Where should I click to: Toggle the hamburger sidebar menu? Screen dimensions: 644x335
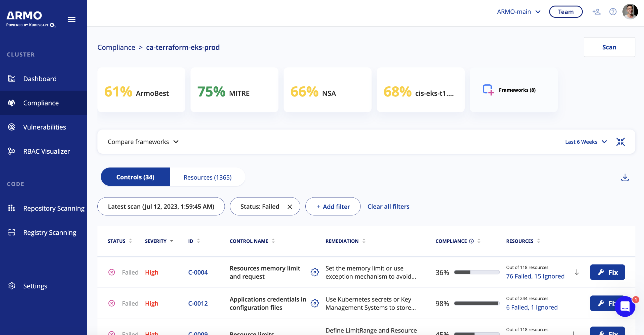coord(71,19)
